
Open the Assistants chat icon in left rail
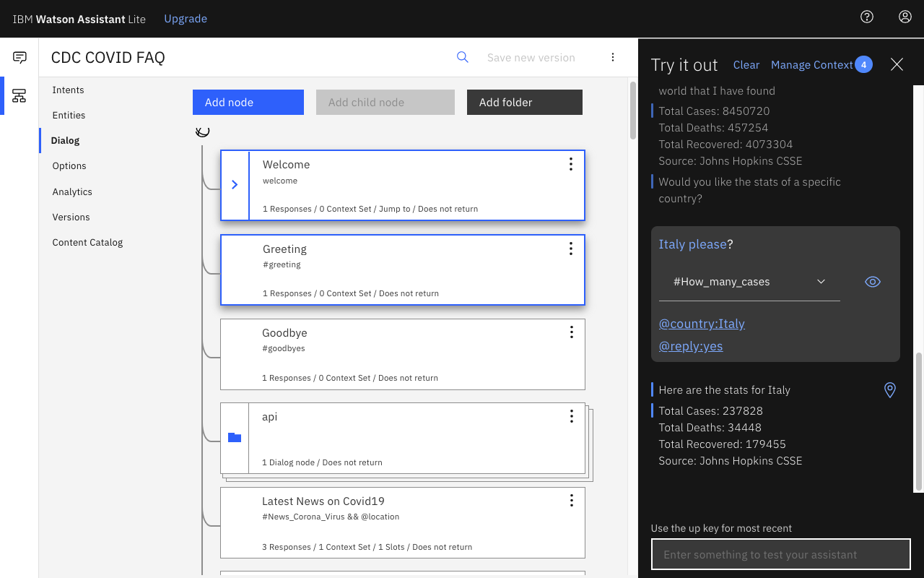pyautogui.click(x=19, y=58)
